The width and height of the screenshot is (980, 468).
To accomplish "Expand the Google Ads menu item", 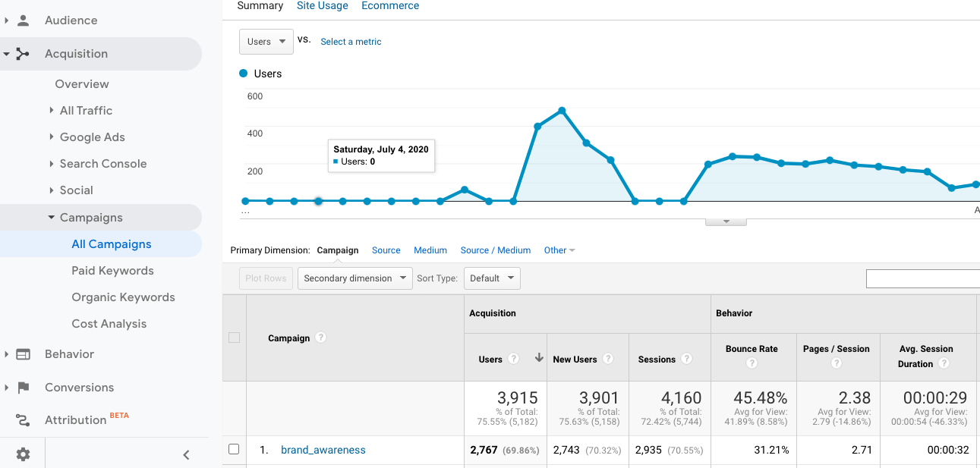I will point(92,137).
